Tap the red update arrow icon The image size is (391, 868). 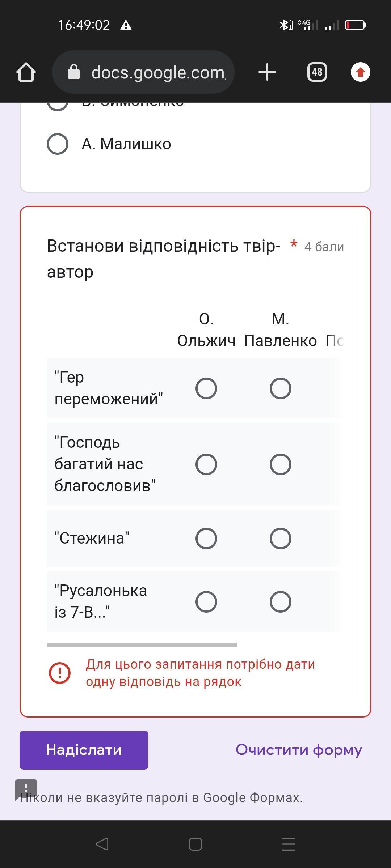coord(360,72)
